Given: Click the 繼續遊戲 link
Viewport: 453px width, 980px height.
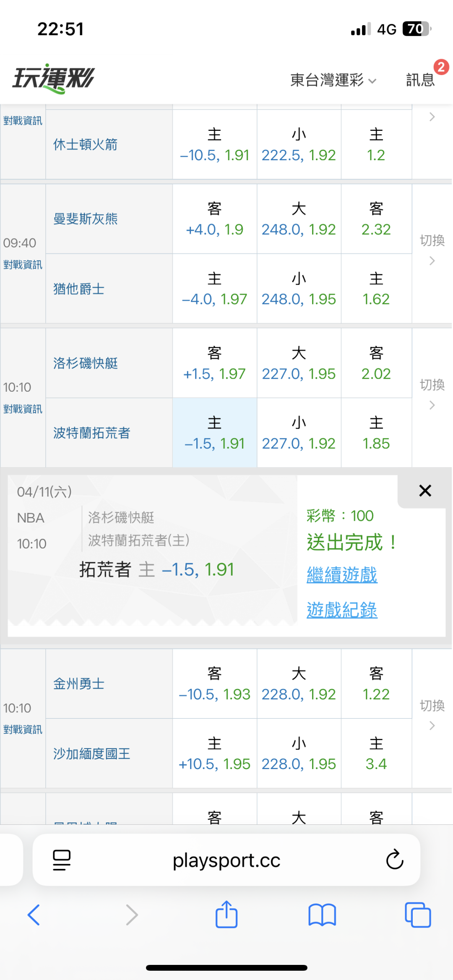Looking at the screenshot, I should (x=342, y=574).
